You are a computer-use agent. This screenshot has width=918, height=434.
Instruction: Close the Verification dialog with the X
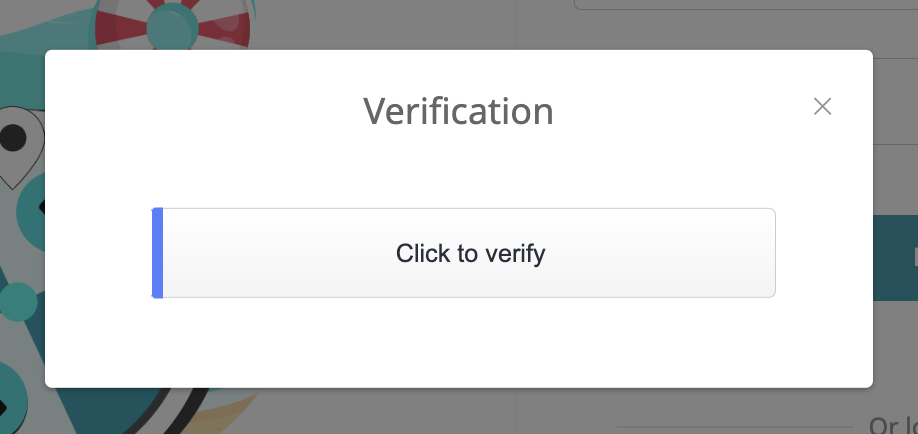tap(822, 107)
